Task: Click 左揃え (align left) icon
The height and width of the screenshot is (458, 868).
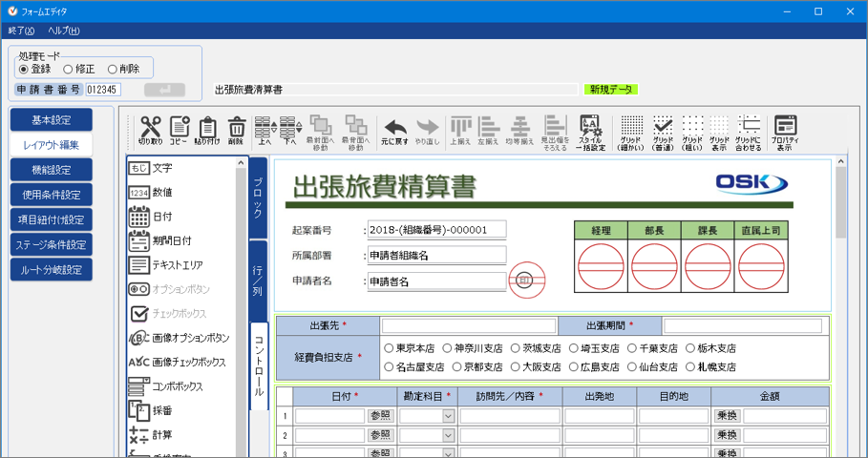Action: [488, 131]
